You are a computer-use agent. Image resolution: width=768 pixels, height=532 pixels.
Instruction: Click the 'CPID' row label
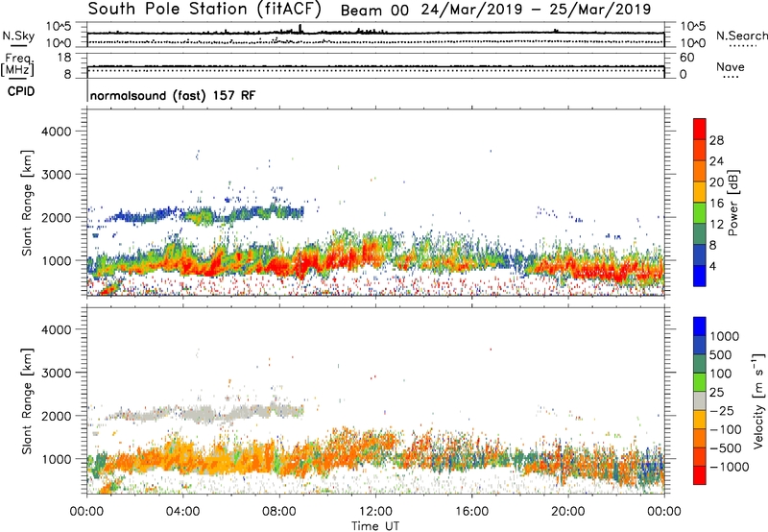coord(21,91)
